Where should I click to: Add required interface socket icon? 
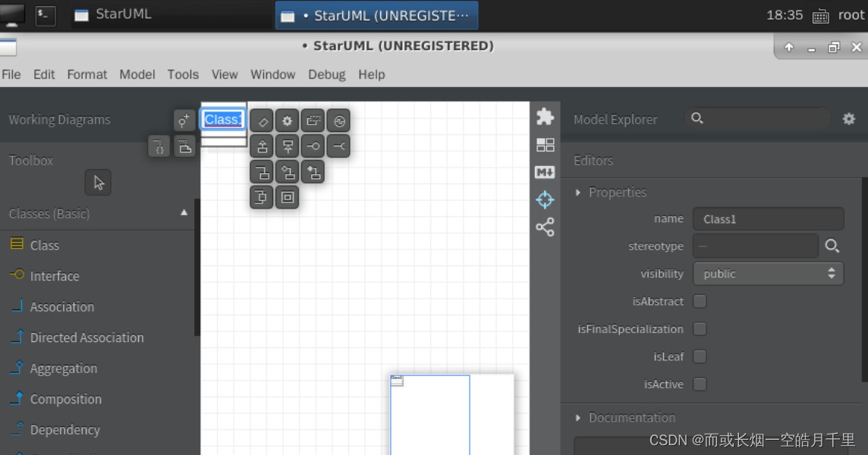339,146
